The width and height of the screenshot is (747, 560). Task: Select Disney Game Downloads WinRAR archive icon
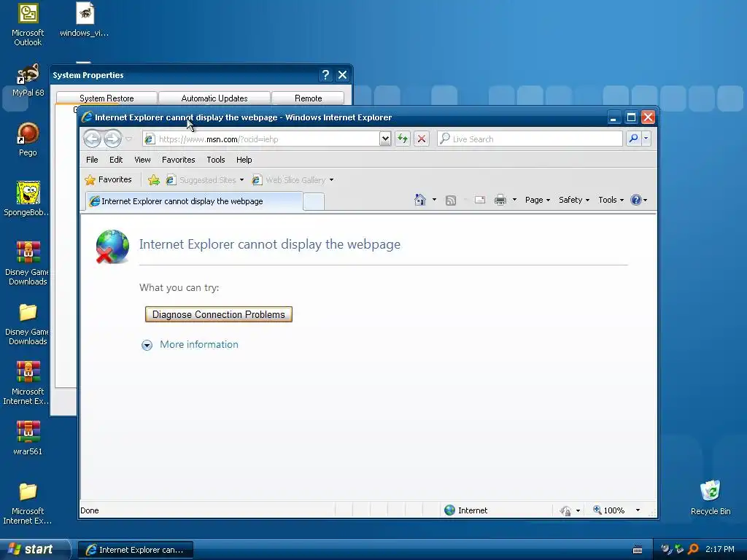coord(27,263)
